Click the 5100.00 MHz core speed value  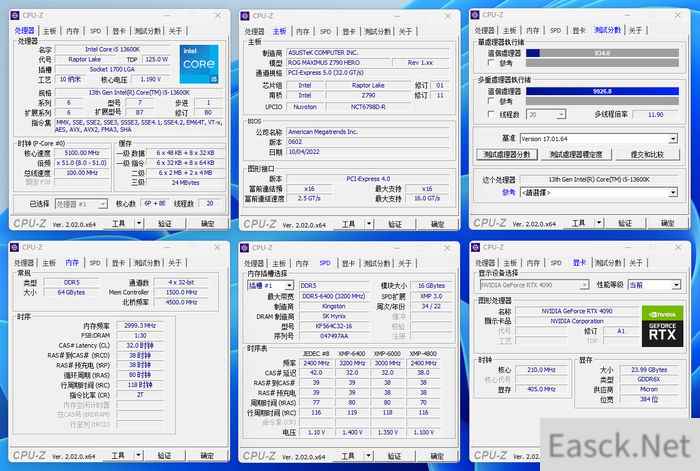(82, 153)
